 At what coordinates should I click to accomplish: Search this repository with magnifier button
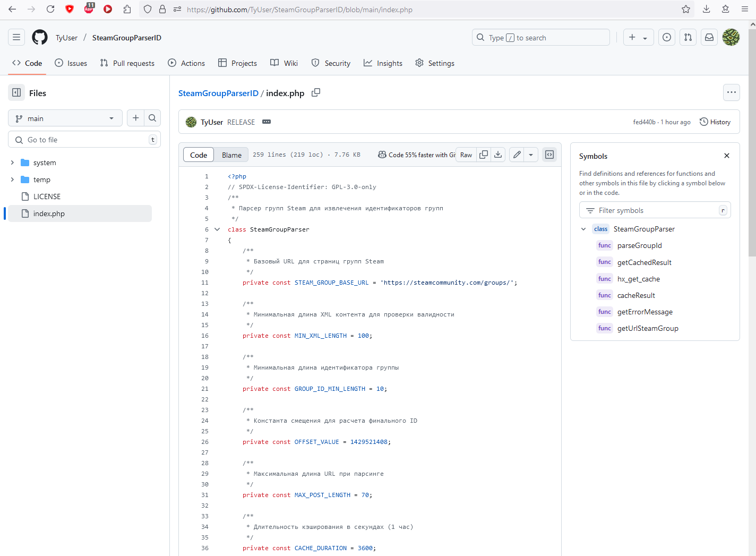(x=152, y=118)
